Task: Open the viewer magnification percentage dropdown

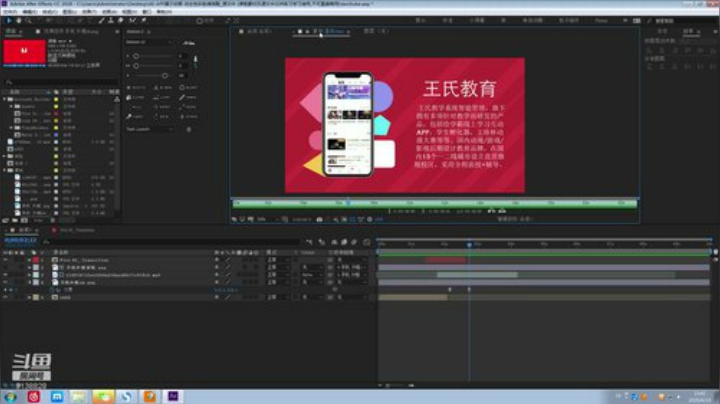Action: 266,219
